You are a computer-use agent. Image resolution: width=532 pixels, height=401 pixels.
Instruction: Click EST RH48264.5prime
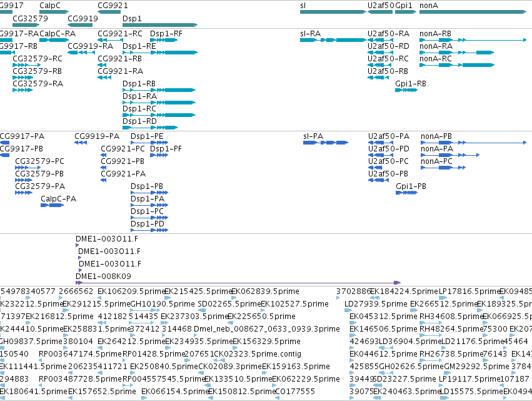tap(451, 329)
